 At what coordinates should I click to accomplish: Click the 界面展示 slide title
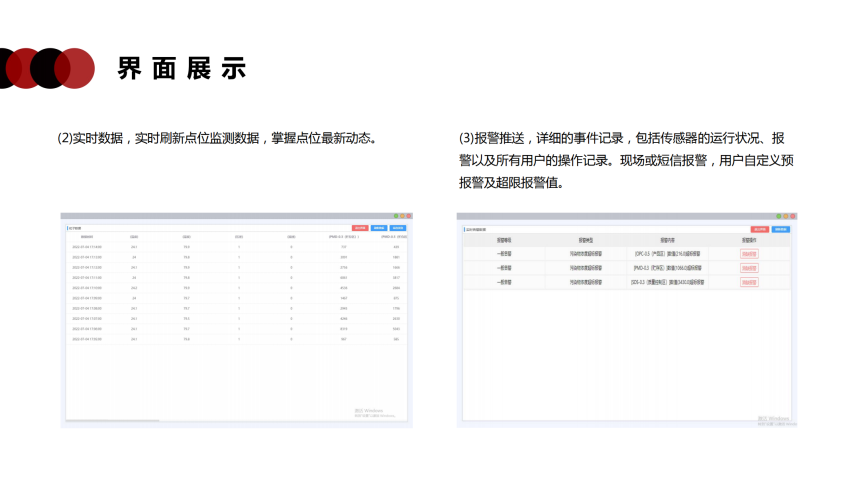point(182,69)
